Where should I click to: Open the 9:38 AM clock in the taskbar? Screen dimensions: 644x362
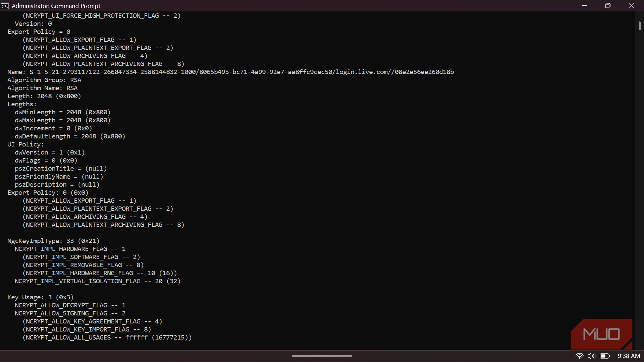tap(629, 356)
